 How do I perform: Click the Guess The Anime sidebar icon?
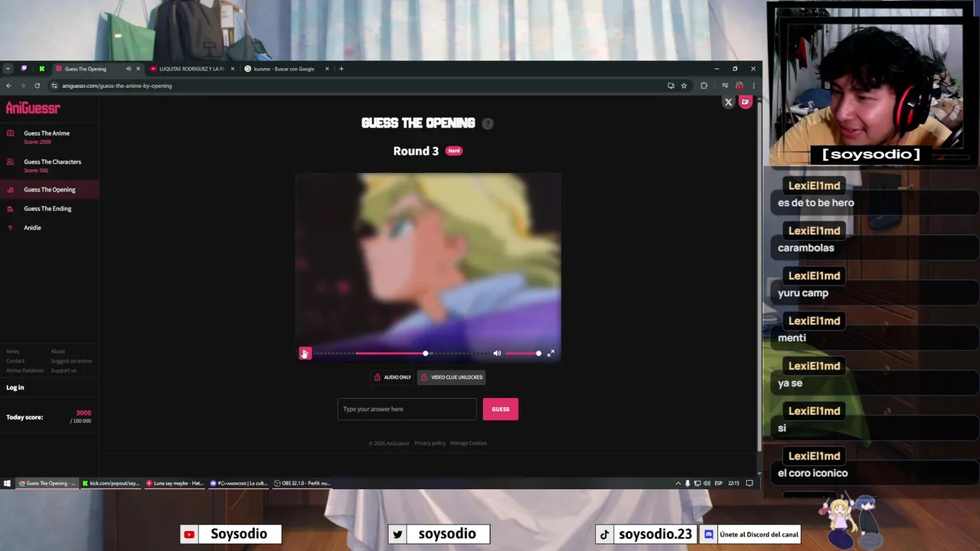(10, 133)
